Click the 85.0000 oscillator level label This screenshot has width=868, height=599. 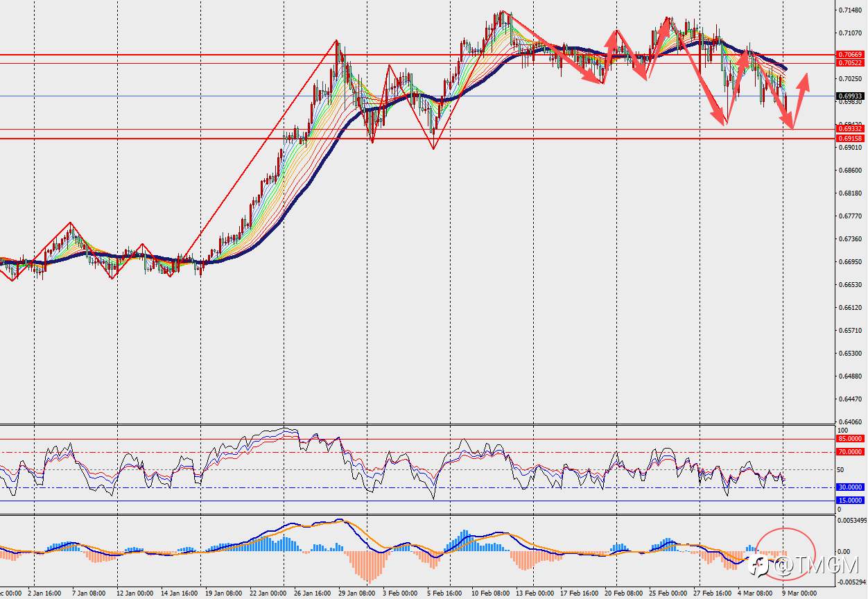(x=849, y=439)
